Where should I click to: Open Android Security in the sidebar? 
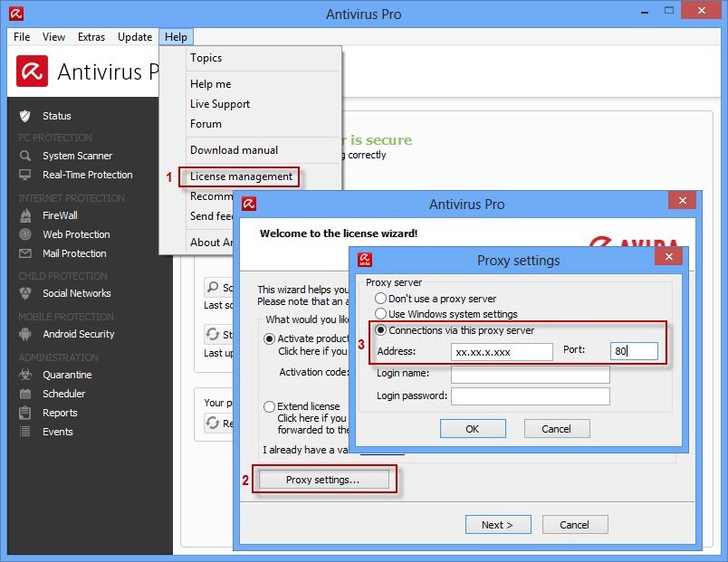tap(79, 334)
